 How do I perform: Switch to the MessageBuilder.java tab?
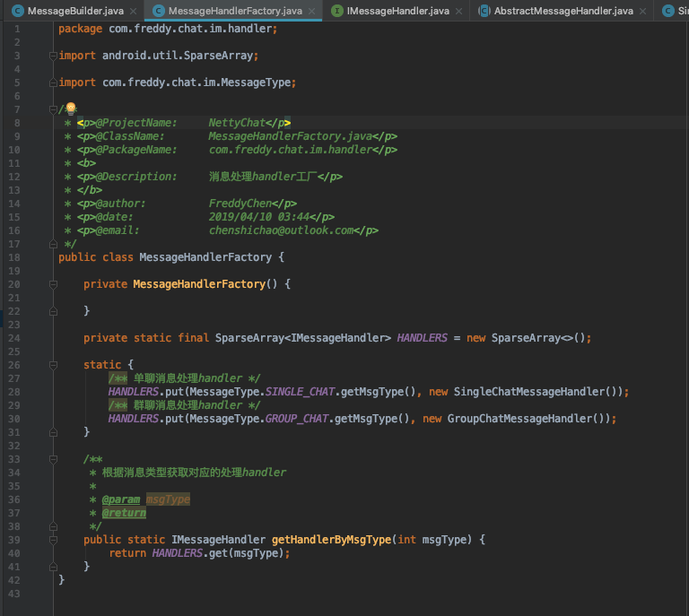[x=75, y=11]
